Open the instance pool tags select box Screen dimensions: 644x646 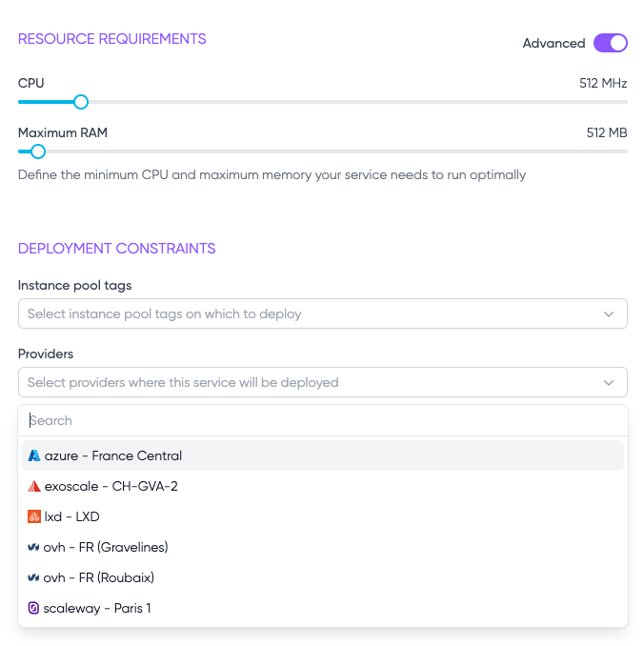pyautogui.click(x=323, y=313)
